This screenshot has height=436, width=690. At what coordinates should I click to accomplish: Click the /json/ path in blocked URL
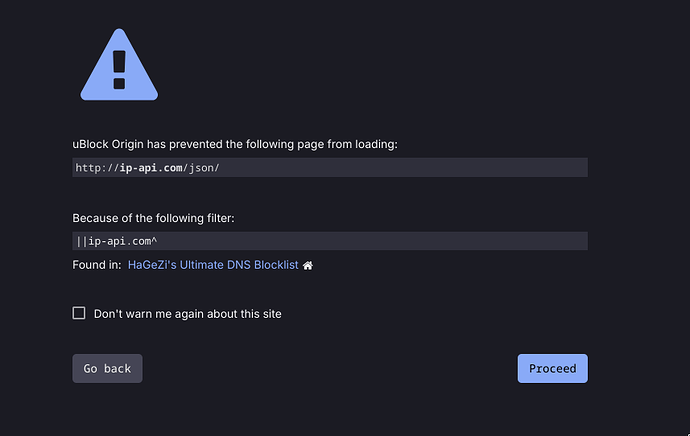point(200,167)
